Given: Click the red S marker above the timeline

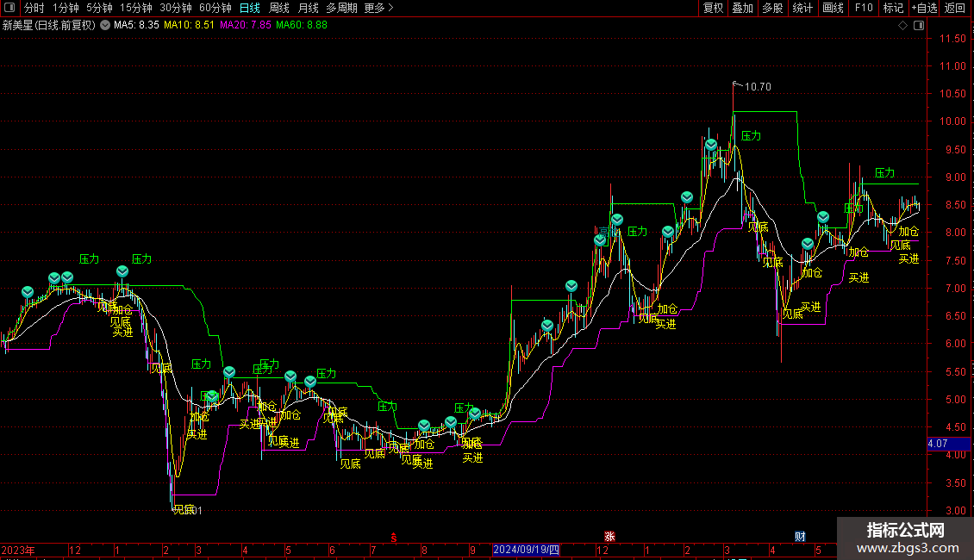Looking at the screenshot, I should [x=394, y=538].
